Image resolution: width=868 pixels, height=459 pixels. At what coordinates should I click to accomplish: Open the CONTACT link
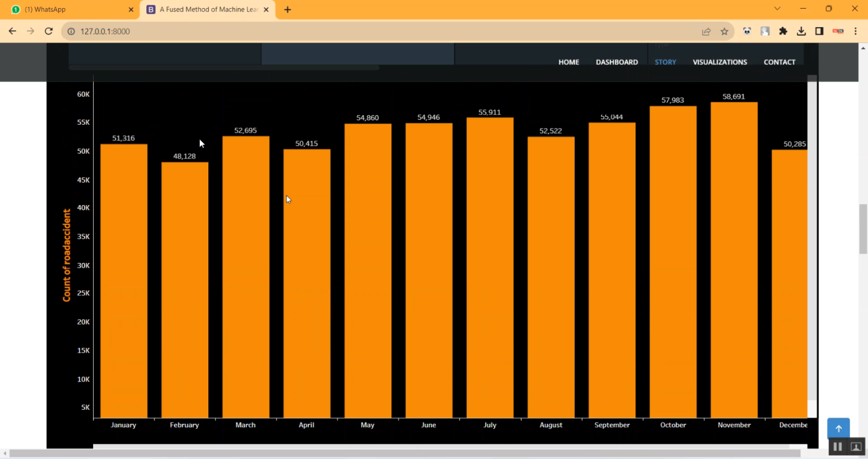pos(779,62)
